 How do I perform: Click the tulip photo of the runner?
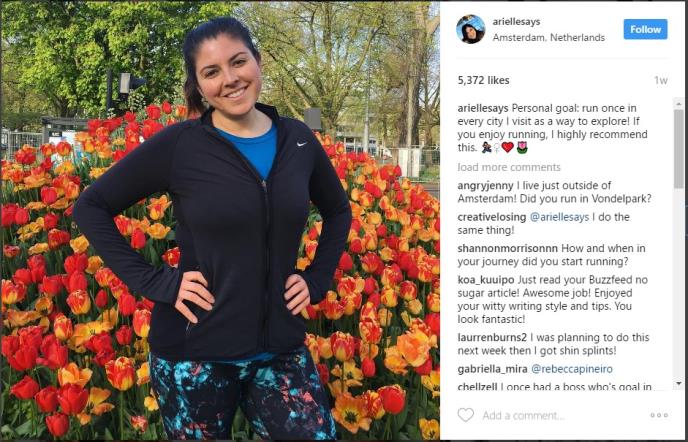click(x=220, y=221)
